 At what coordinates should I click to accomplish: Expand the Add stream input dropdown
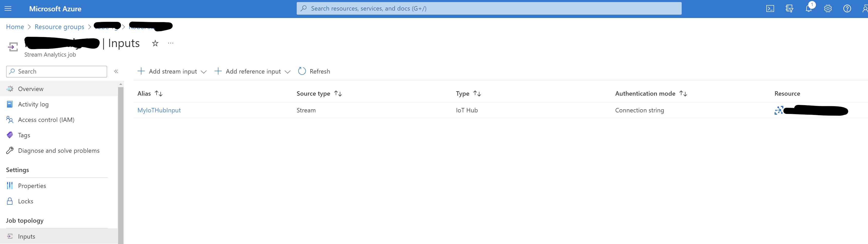tap(204, 71)
